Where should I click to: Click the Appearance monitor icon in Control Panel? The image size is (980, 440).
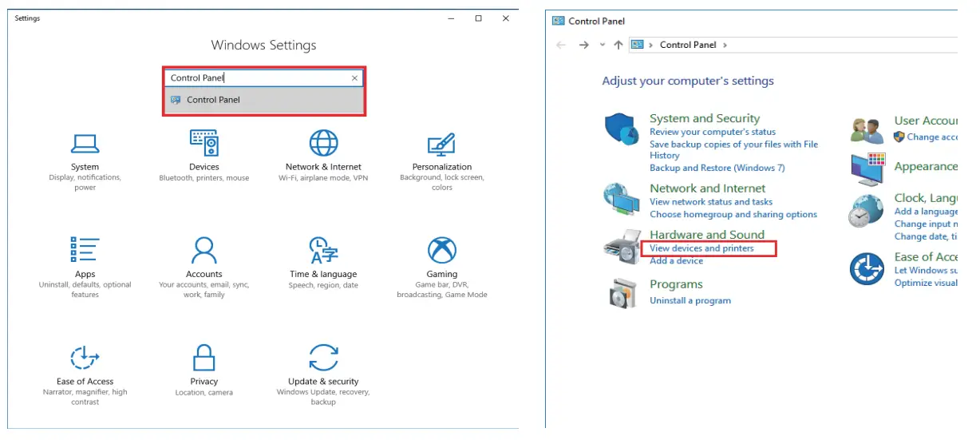[x=867, y=168]
